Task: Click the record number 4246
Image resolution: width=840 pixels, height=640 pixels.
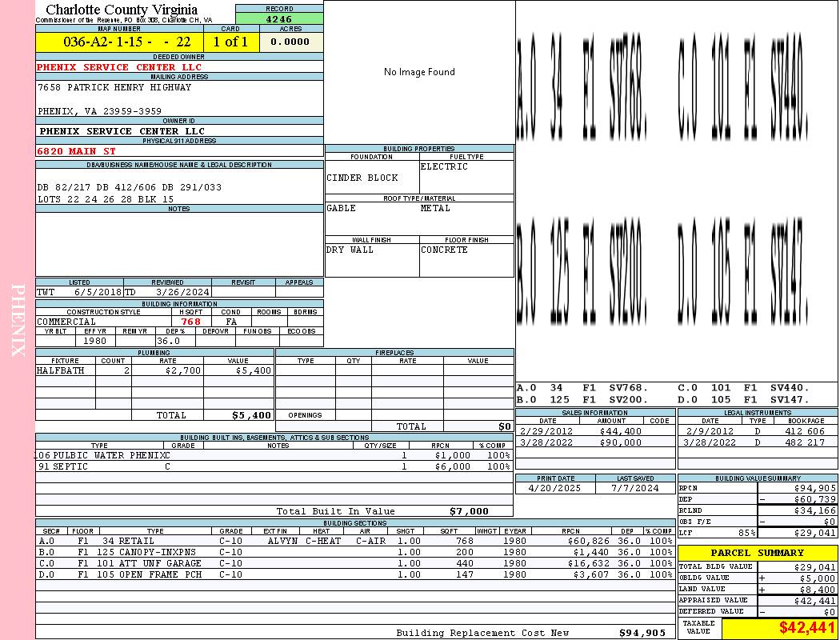Action: [279, 19]
